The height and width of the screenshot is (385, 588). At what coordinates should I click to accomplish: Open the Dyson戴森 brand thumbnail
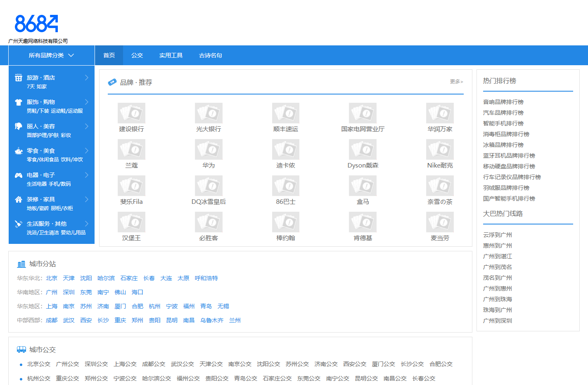363,149
